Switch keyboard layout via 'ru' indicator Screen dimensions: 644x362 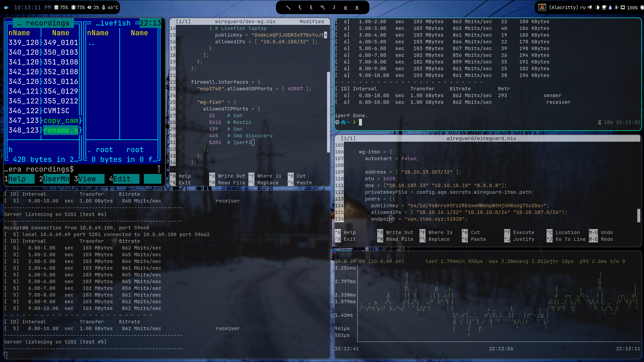point(583,7)
